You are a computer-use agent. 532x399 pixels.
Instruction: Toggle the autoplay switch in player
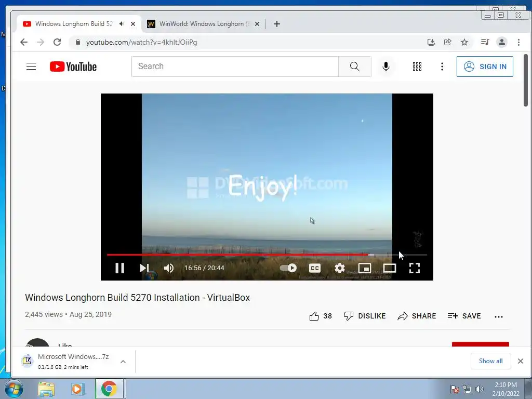[288, 268]
